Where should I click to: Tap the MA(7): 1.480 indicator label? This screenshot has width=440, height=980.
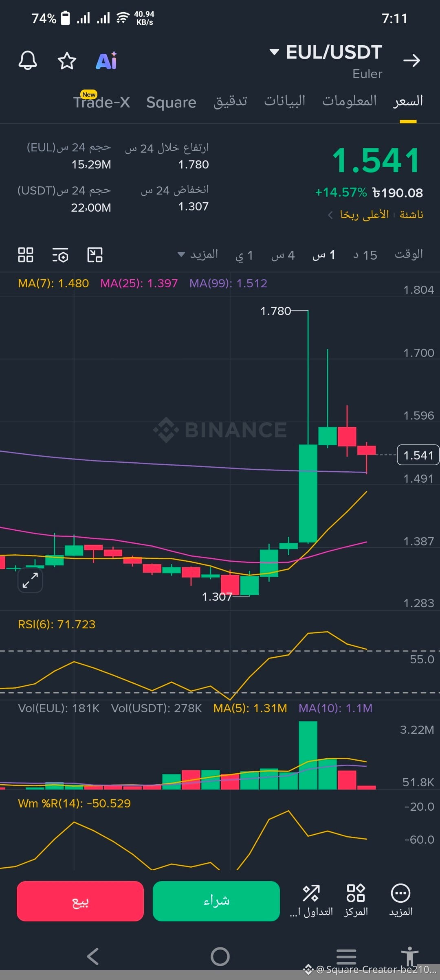[53, 283]
